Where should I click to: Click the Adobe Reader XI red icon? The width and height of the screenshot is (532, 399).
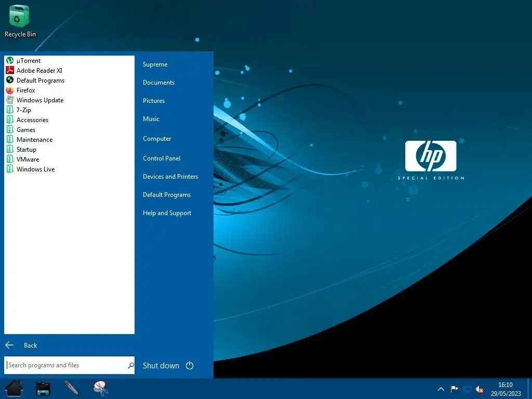pos(10,71)
